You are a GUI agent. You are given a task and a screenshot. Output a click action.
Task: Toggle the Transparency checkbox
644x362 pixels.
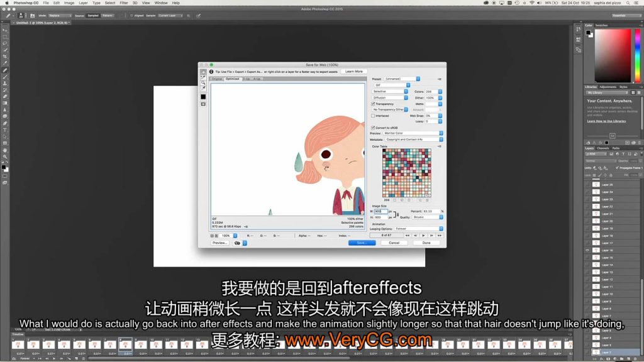click(x=374, y=104)
